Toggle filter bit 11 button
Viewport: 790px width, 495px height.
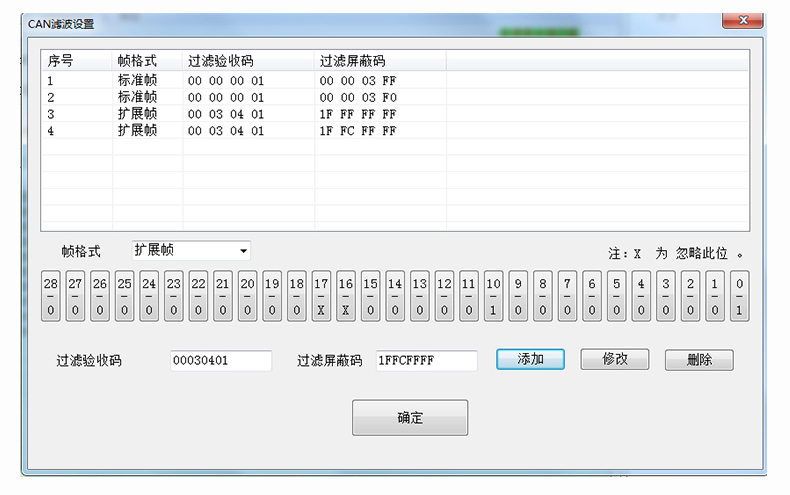coord(469,296)
